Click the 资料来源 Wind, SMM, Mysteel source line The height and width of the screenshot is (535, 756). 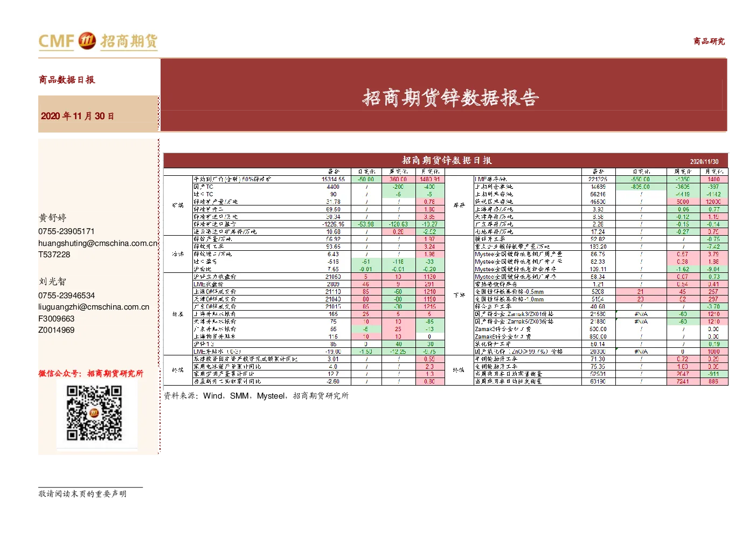pyautogui.click(x=256, y=396)
